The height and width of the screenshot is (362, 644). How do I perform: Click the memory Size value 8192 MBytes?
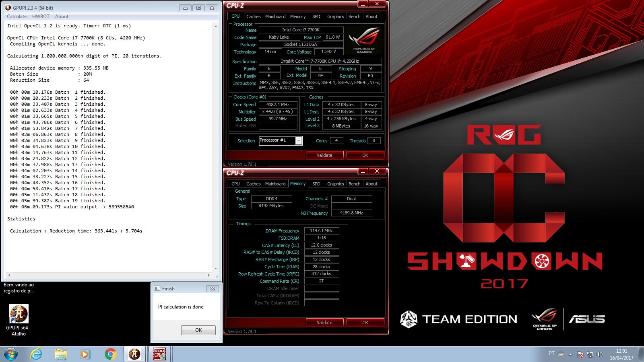[271, 206]
